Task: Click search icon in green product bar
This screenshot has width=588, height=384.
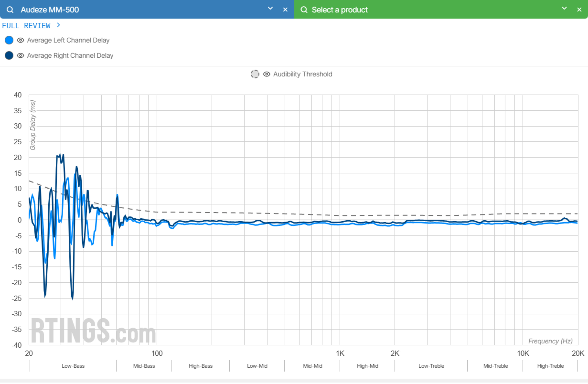Action: coord(304,10)
